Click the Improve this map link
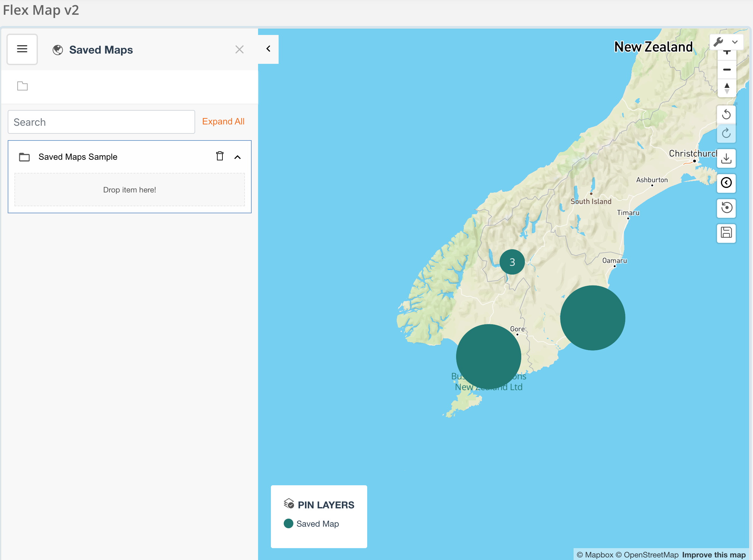Image resolution: width=753 pixels, height=560 pixels. coord(713,555)
